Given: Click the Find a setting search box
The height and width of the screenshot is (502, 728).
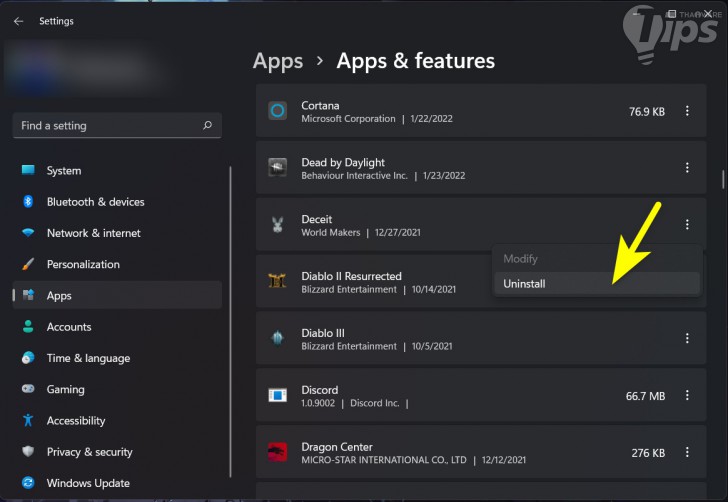Looking at the screenshot, I should coord(105,126).
